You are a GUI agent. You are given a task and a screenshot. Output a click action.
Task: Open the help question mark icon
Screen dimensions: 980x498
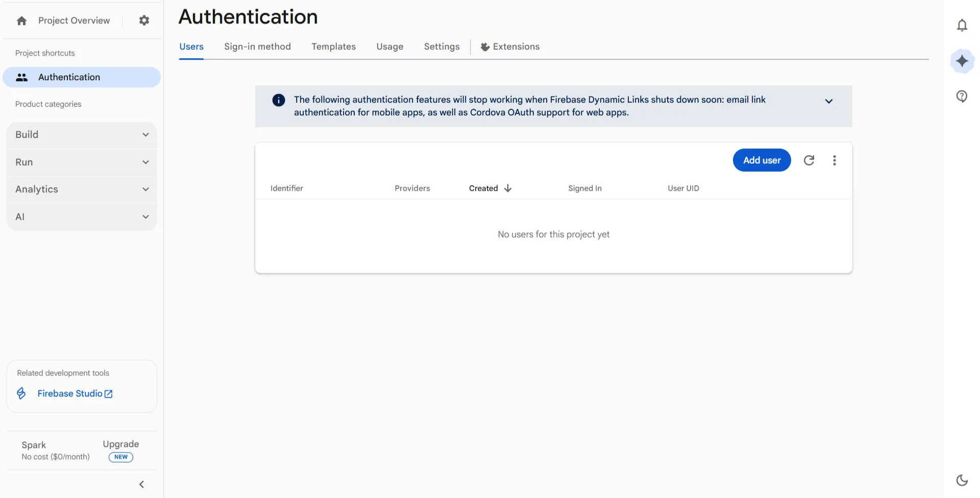[962, 96]
